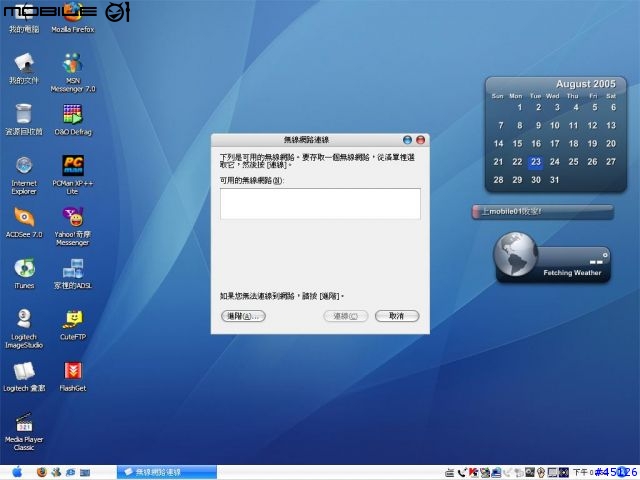Launch Yahoo! Messenger desktop icon
The height and width of the screenshot is (480, 640).
click(73, 227)
